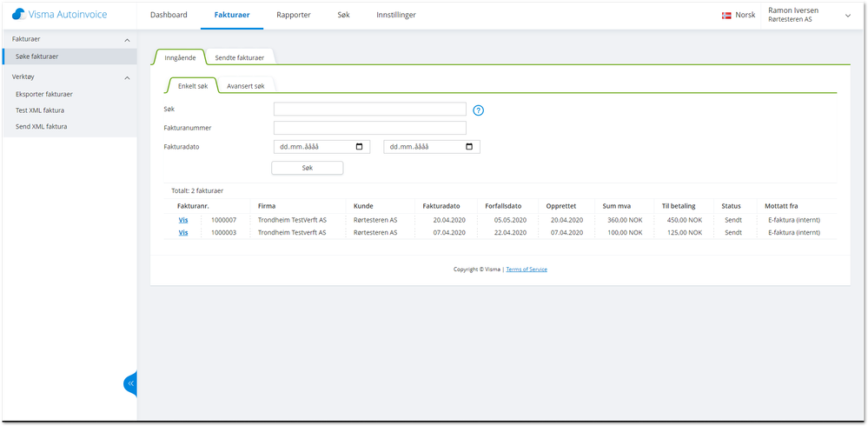
Task: Open Eksporter fakturaer tool
Action: tap(44, 94)
